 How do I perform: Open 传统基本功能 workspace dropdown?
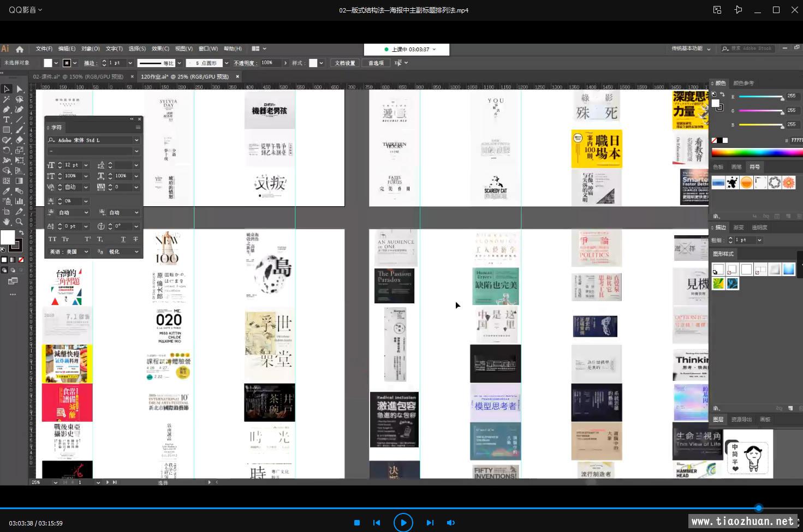coord(691,49)
